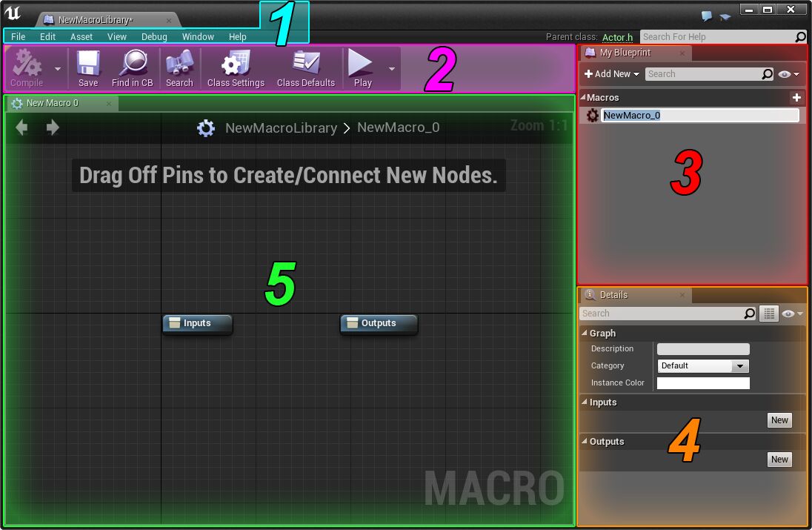
Task: Open the feedback chat bubble icon
Action: pos(707,16)
